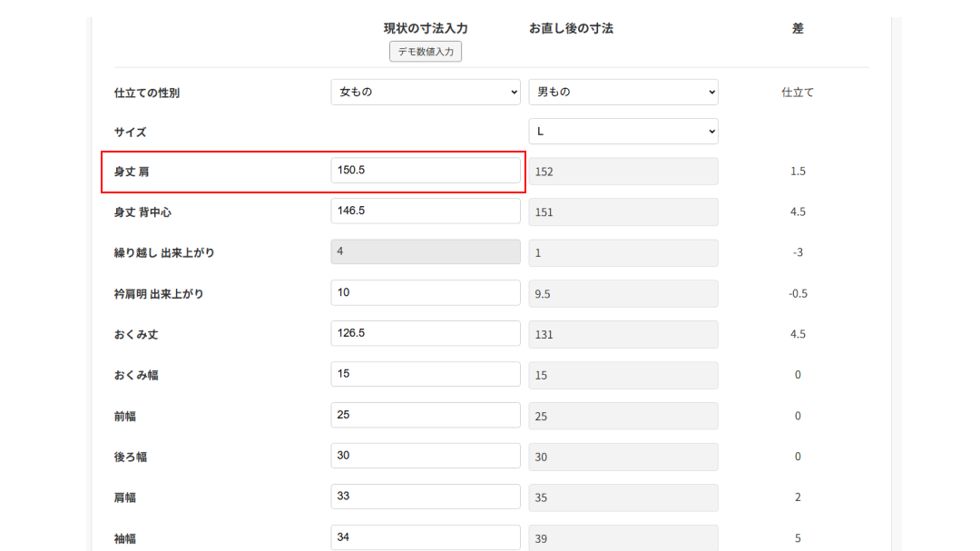The height and width of the screenshot is (551, 980).
Task: Focus the 後ろ幅 current size input
Action: (x=426, y=456)
